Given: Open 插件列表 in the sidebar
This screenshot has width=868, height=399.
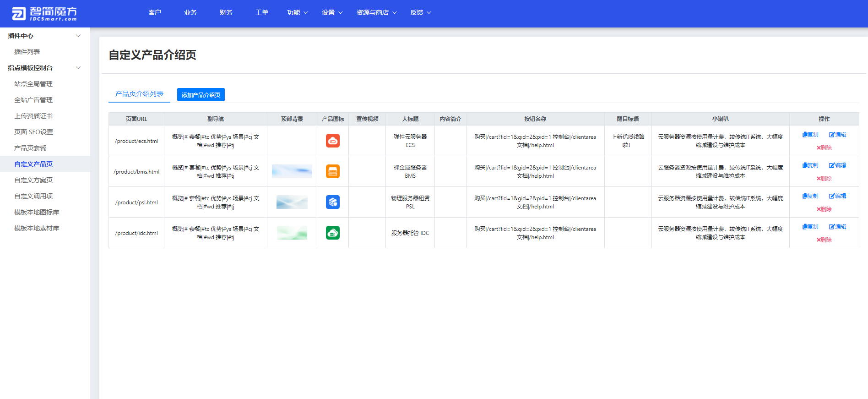Looking at the screenshot, I should 27,52.
